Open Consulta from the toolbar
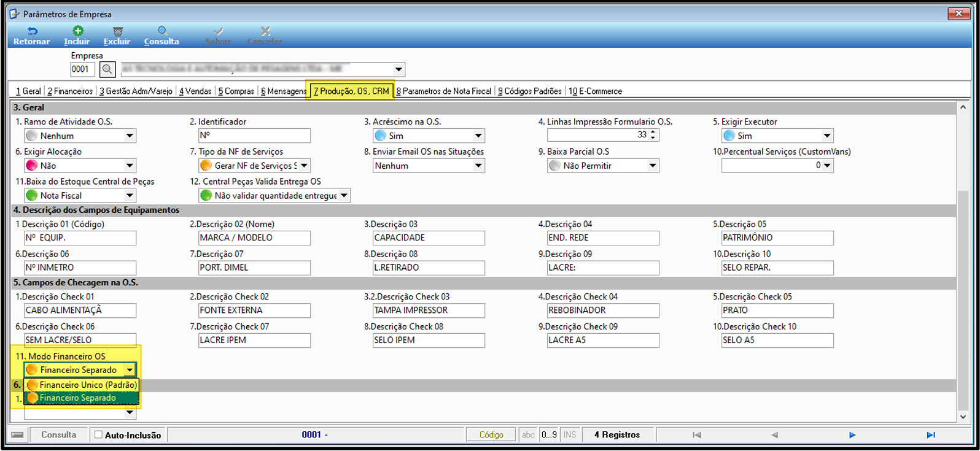 click(x=161, y=36)
